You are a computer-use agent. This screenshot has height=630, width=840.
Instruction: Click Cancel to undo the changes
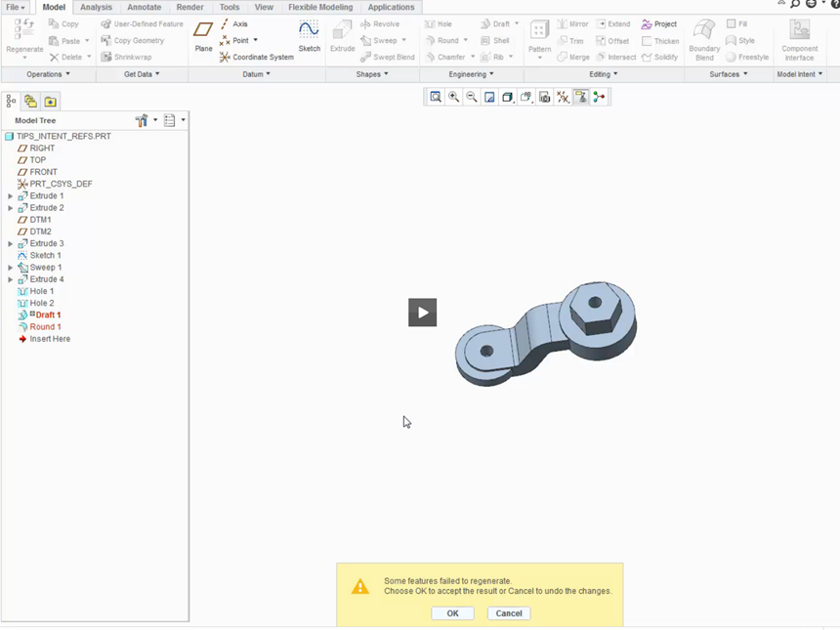pos(508,613)
